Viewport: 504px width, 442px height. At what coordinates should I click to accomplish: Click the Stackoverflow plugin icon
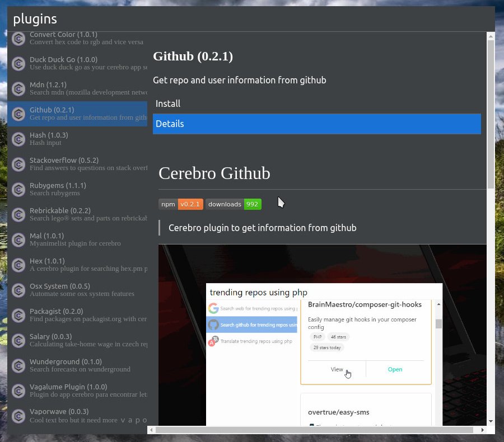pos(18,164)
